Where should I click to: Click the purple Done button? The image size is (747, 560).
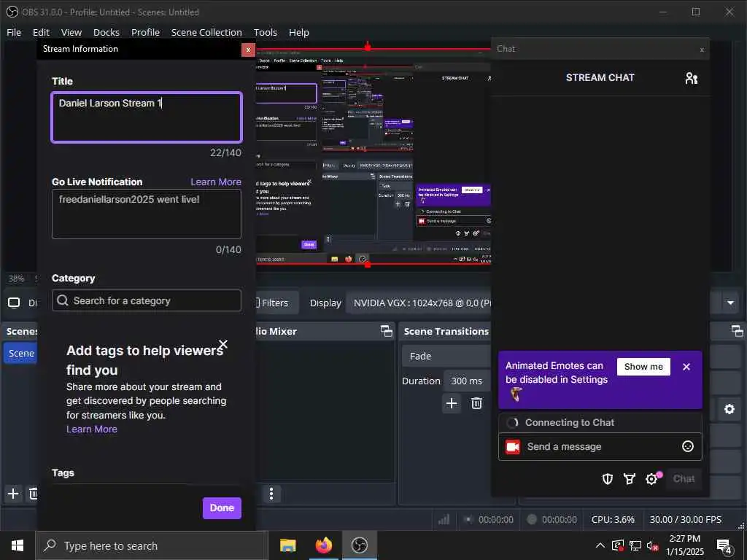(222, 508)
